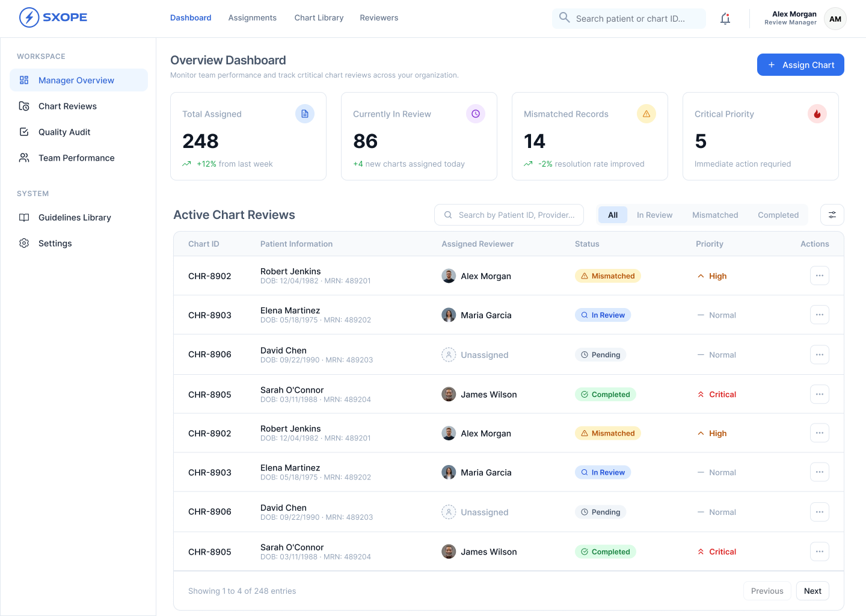The width and height of the screenshot is (866, 616).
Task: Click the magnifier icon in the top search bar
Action: (564, 17)
